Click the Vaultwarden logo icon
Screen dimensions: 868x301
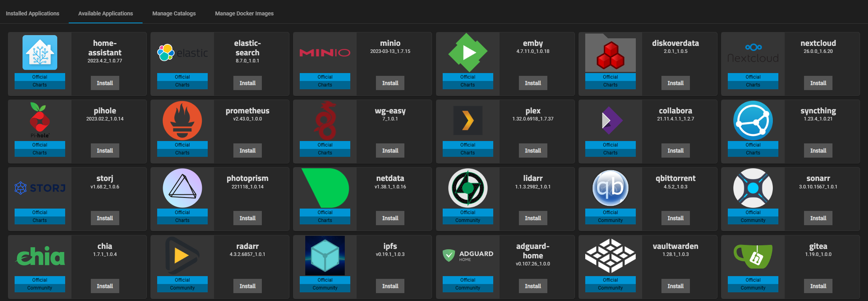click(x=610, y=256)
